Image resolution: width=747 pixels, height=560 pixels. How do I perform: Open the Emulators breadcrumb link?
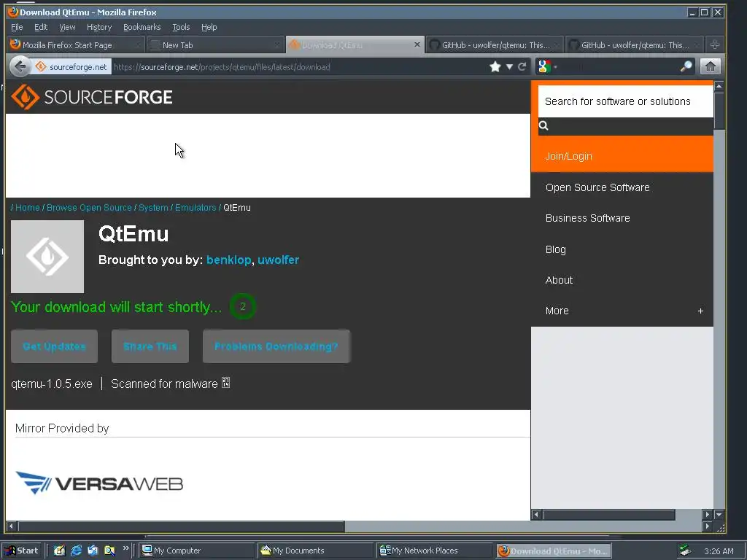[x=196, y=208]
